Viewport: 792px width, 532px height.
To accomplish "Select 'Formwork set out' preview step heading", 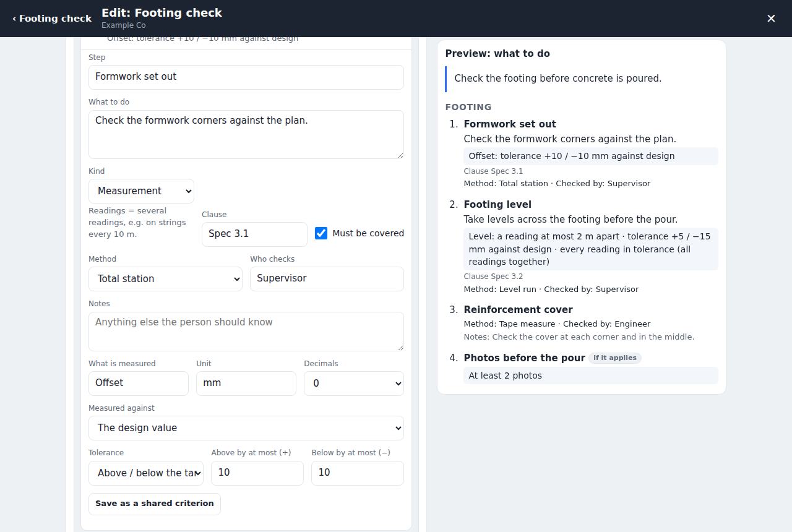I will click(510, 124).
